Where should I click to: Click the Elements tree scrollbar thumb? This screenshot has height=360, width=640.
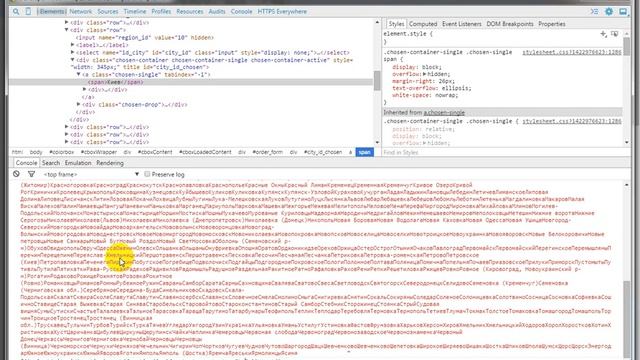coord(377,80)
